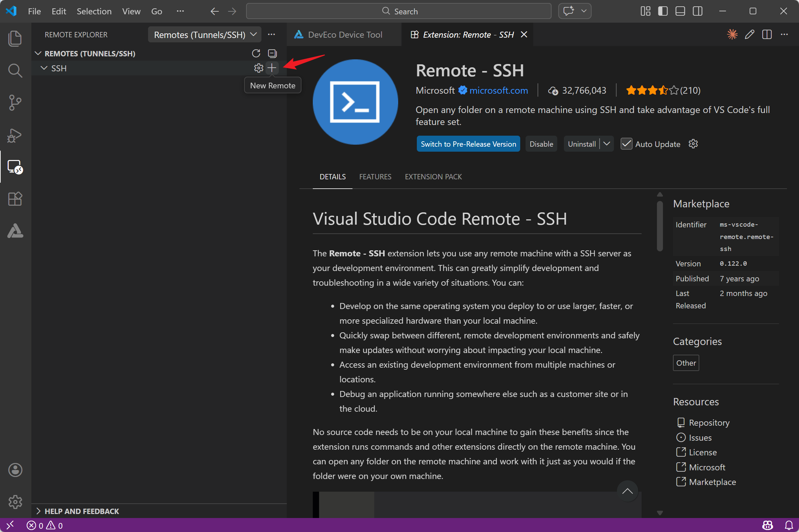This screenshot has height=532, width=799.
Task: Open Copilot dropdown chevron in title bar
Action: tap(584, 11)
